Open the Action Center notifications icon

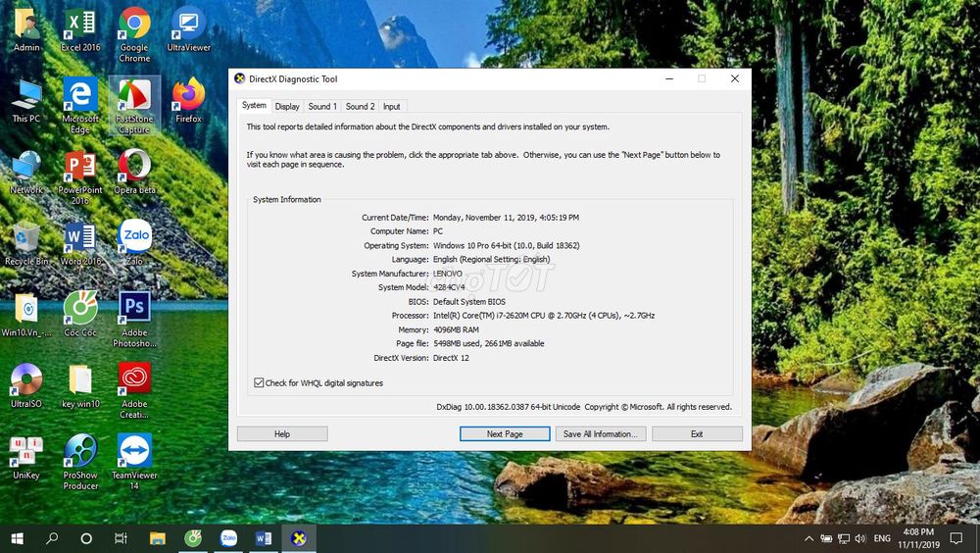pyautogui.click(x=956, y=538)
